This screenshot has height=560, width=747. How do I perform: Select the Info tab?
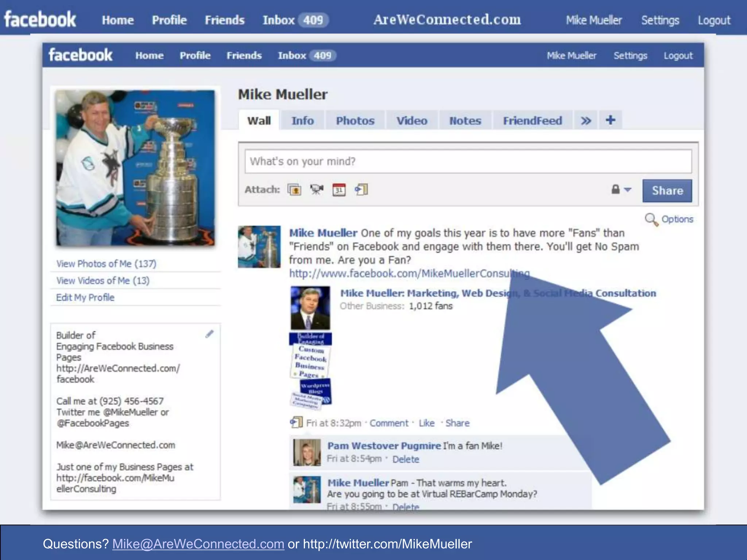(302, 121)
